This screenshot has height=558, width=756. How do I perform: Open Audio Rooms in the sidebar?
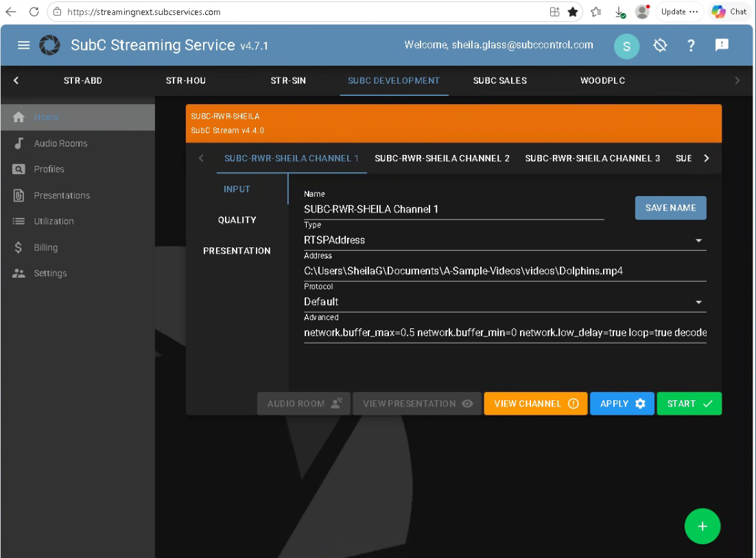[x=78, y=143]
